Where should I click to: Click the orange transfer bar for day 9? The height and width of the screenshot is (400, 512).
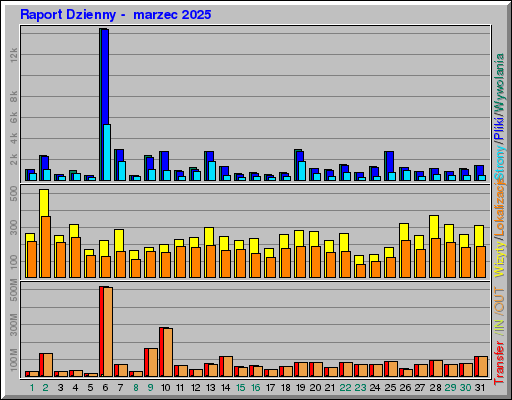[x=153, y=363]
